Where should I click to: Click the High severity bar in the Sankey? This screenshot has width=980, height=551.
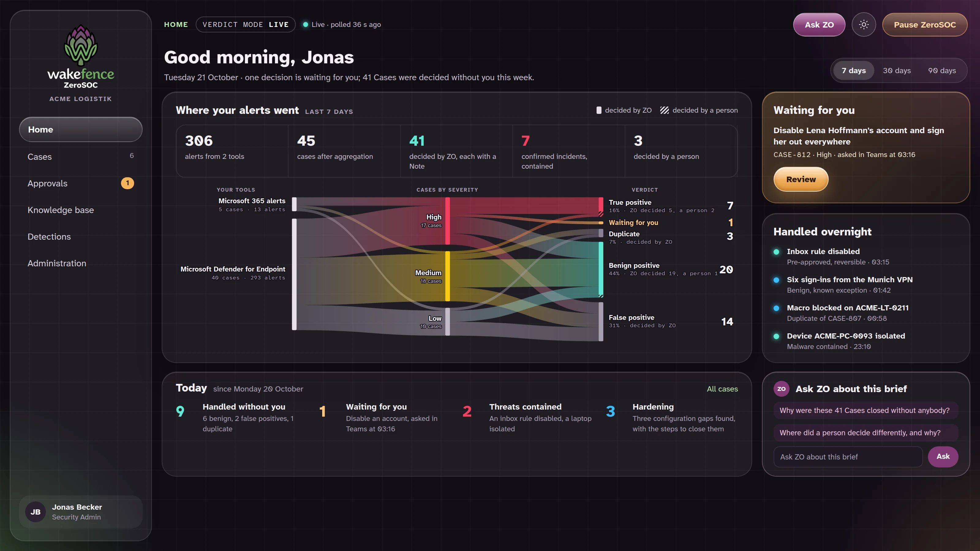pos(447,221)
